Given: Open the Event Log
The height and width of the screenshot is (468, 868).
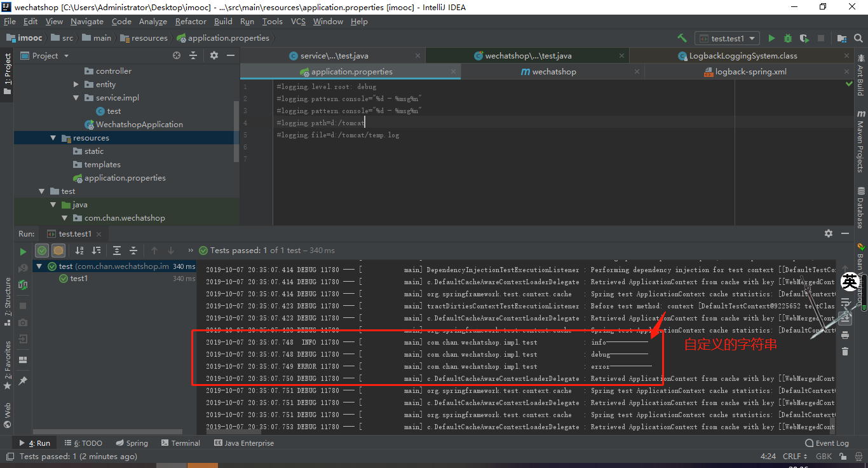Looking at the screenshot, I should [827, 443].
